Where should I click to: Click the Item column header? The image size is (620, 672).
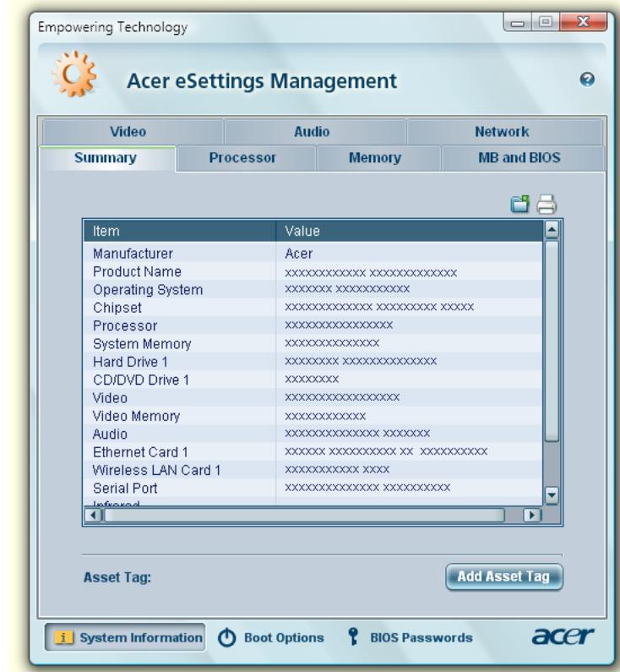179,231
